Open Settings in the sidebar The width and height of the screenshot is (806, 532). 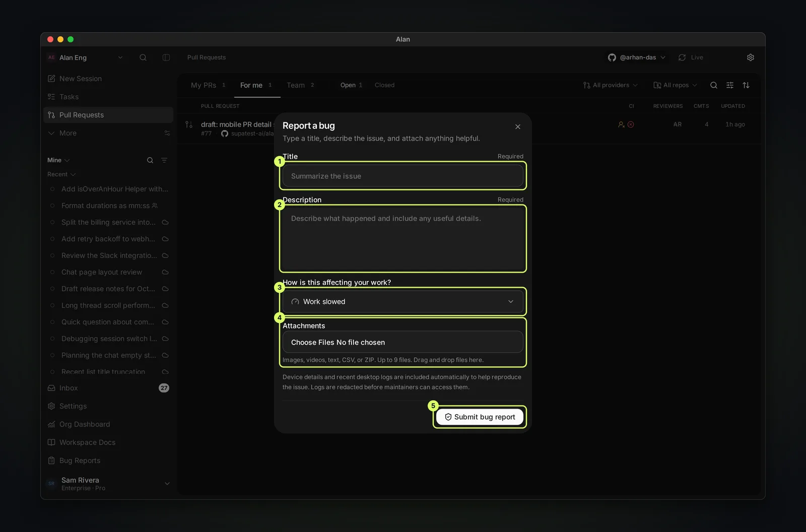click(x=108, y=406)
